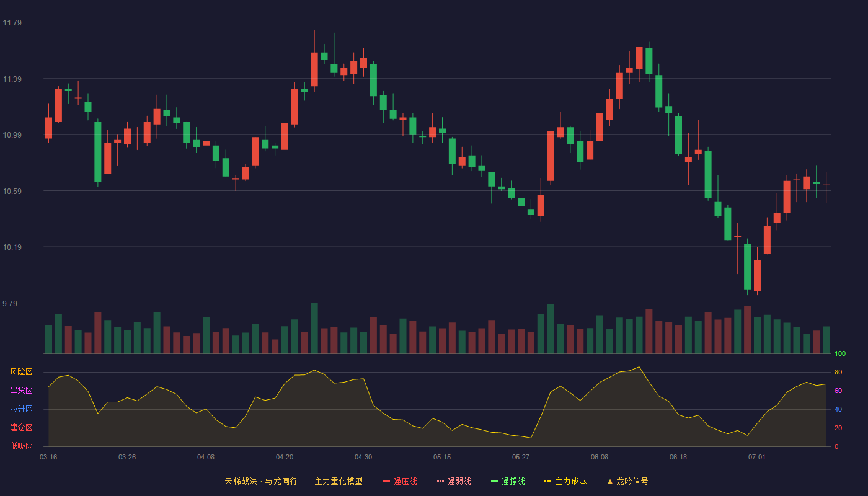Click the 04-20 date axis label
This screenshot has width=868, height=496.
pos(285,457)
